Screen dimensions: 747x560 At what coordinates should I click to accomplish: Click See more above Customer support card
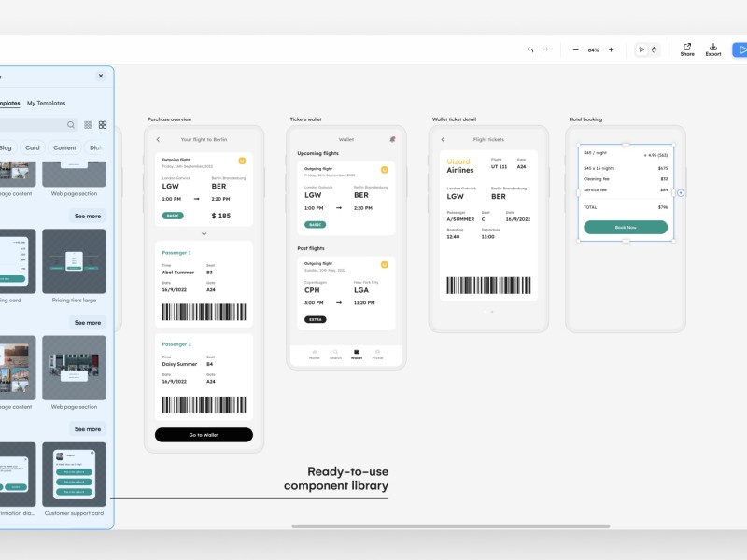pos(88,429)
